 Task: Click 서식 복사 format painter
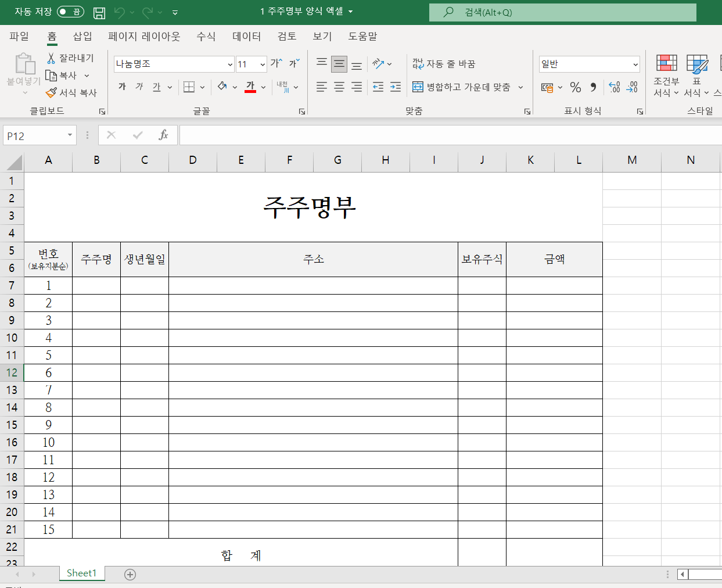coord(71,92)
